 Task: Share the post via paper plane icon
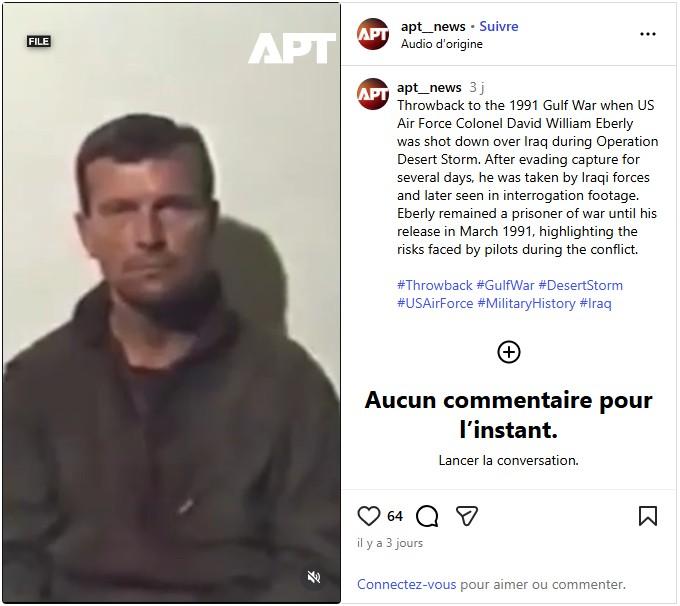(x=467, y=516)
